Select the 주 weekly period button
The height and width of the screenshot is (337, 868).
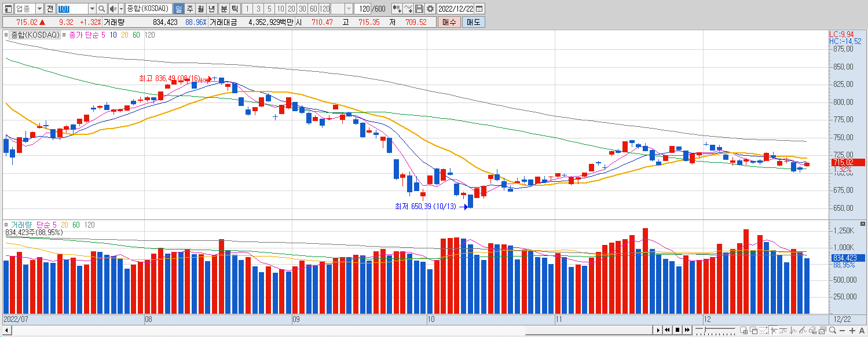(x=190, y=9)
